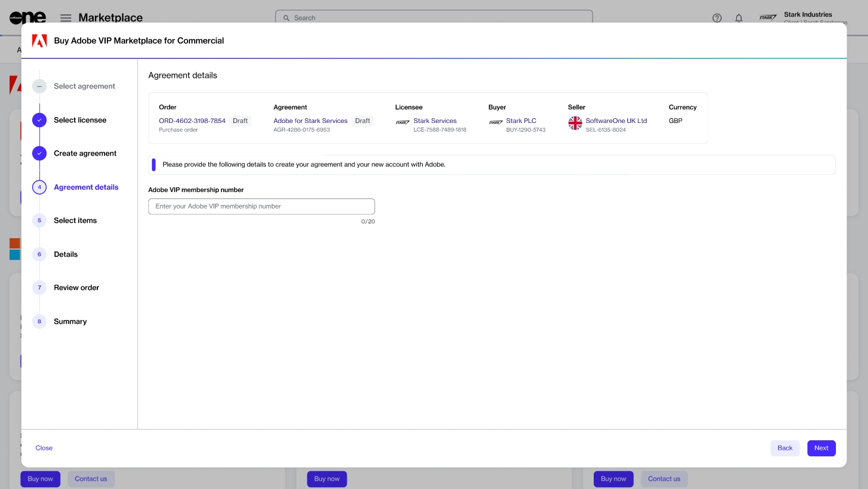
Task: Go to Select agreement step
Action: pyautogui.click(x=84, y=86)
